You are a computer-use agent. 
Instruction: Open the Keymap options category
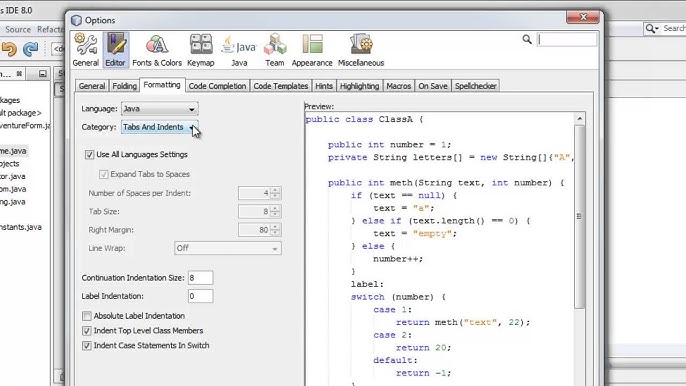201,50
